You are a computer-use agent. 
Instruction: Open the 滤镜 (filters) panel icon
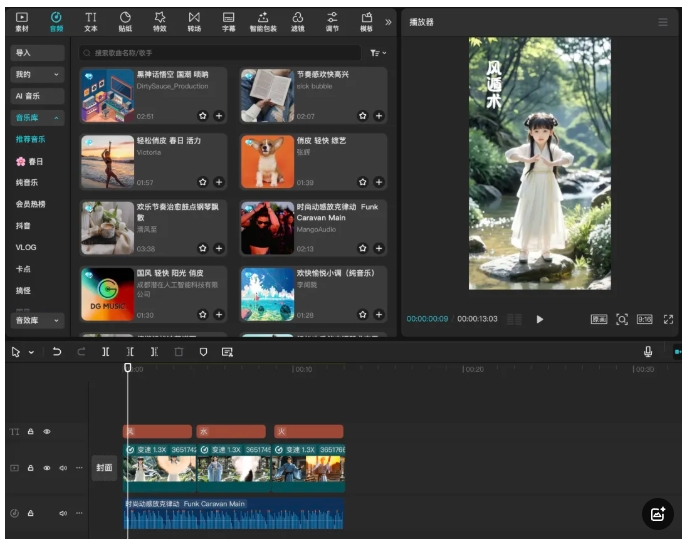point(298,21)
